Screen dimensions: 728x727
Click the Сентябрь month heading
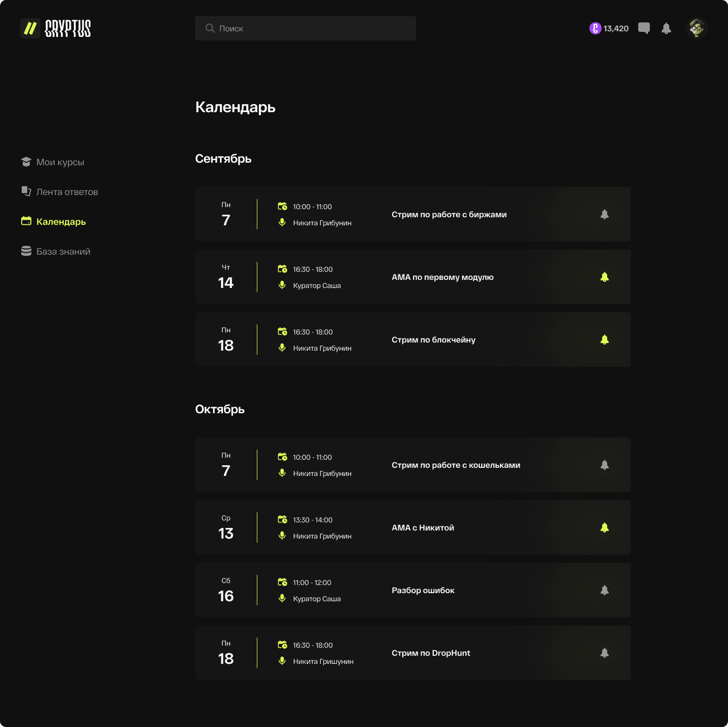pos(223,159)
